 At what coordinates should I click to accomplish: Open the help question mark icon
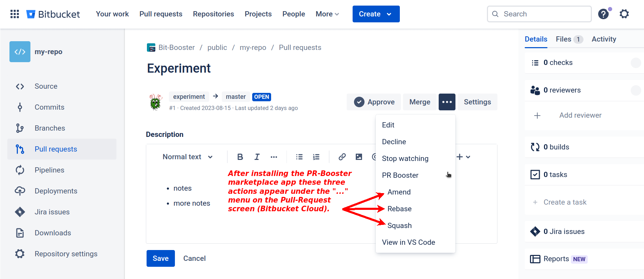[603, 14]
